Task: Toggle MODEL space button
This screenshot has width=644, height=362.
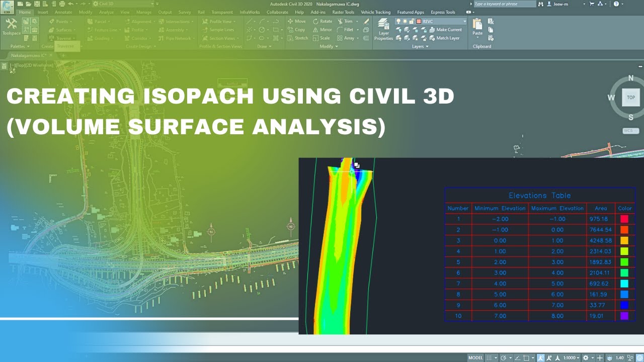Action: (475, 358)
